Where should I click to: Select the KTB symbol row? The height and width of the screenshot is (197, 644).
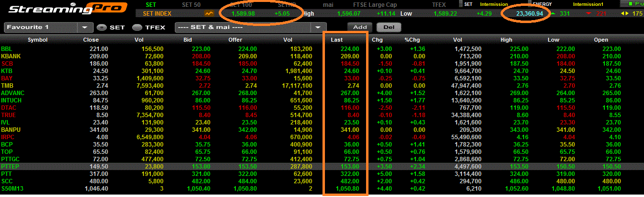[x=7, y=71]
